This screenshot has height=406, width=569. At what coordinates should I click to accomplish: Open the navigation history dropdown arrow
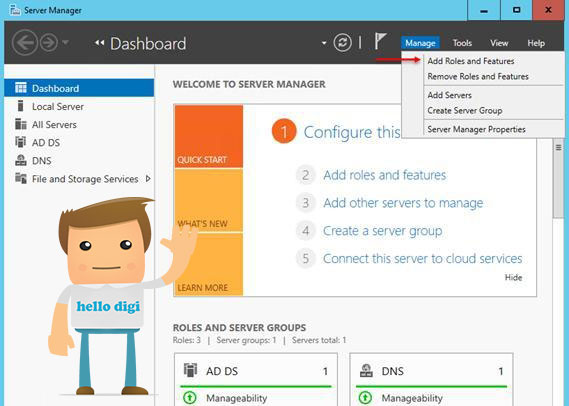[65, 43]
